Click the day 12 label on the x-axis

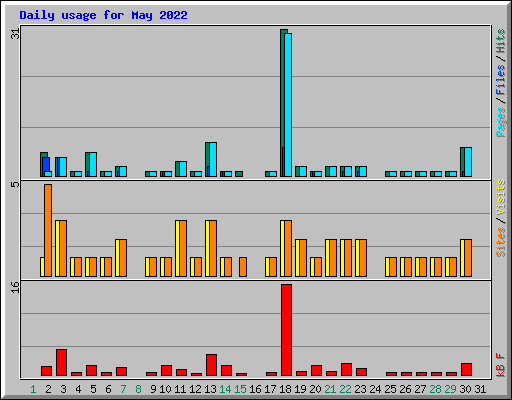195,389
